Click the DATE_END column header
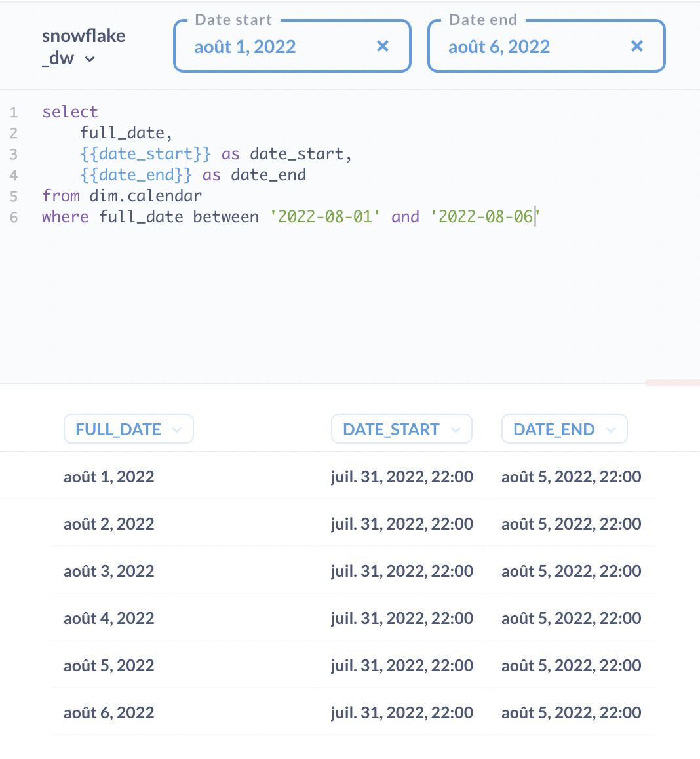 tap(554, 429)
